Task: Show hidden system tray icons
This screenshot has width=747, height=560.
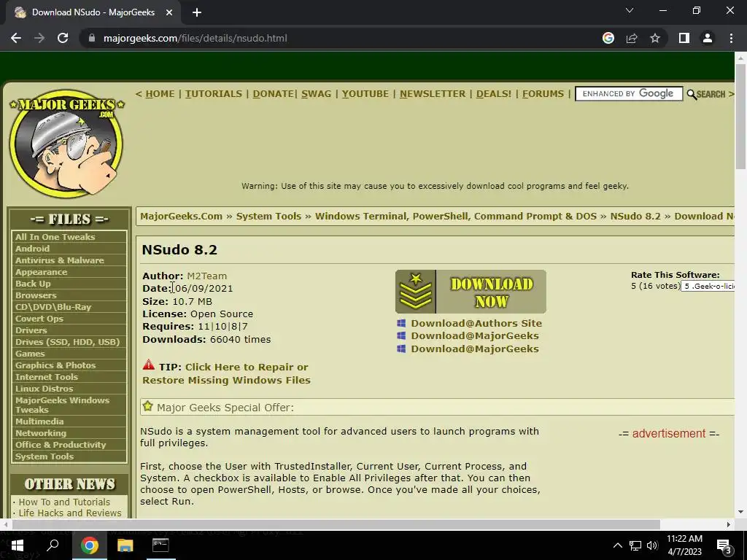Action: pos(617,545)
